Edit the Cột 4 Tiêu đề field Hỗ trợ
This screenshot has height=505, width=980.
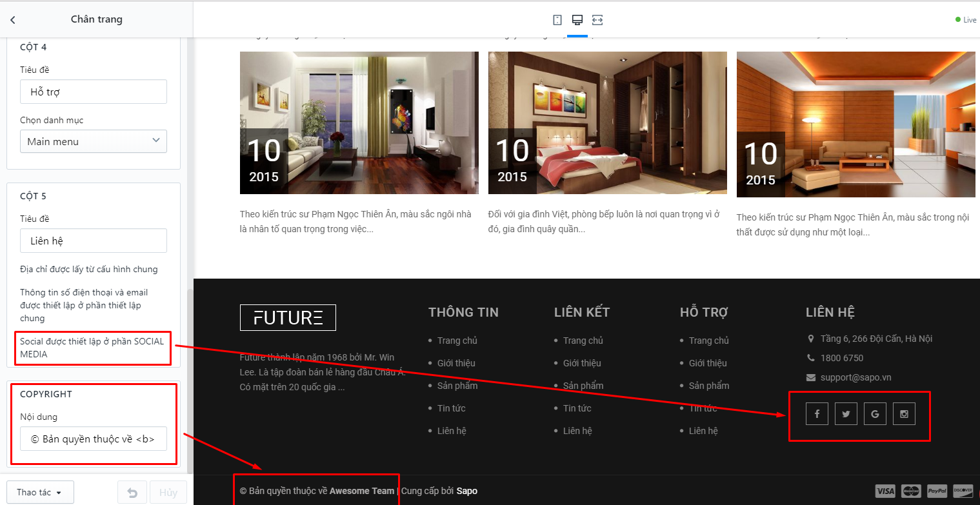coord(94,92)
